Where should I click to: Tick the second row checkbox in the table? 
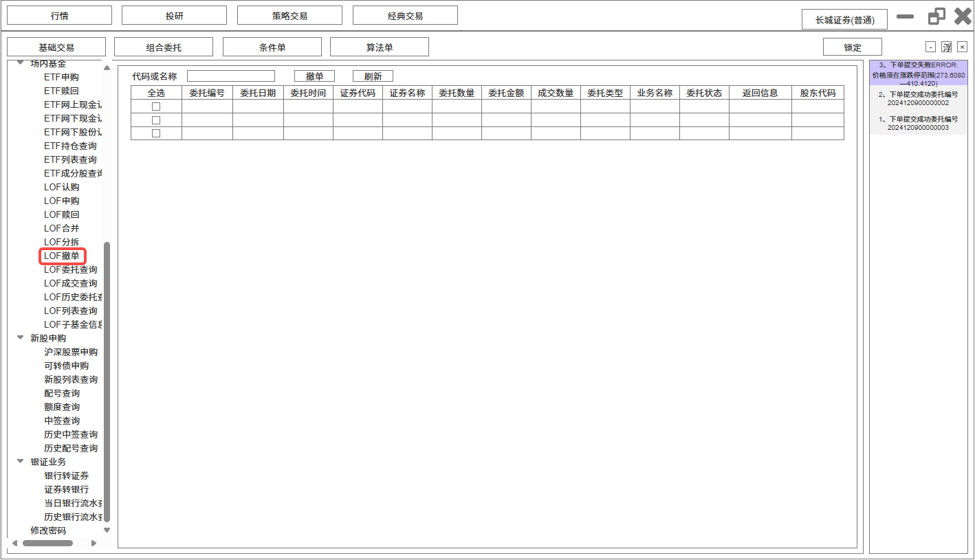pyautogui.click(x=156, y=120)
